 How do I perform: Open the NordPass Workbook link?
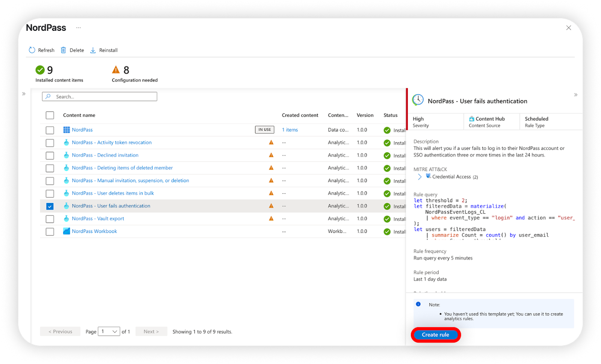(95, 231)
